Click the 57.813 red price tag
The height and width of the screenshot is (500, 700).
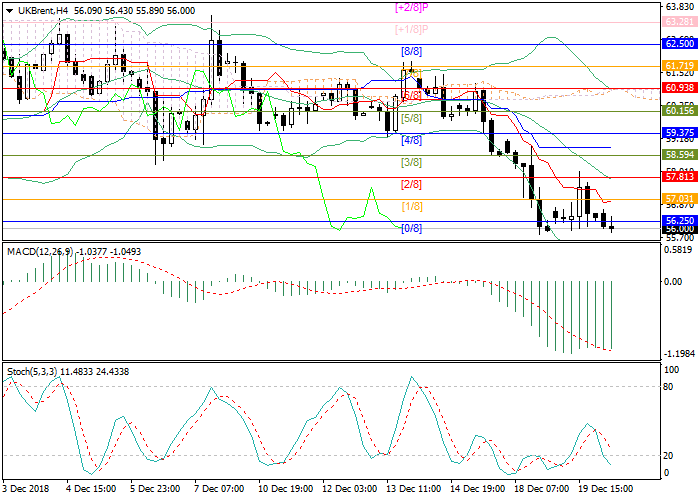[679, 176]
